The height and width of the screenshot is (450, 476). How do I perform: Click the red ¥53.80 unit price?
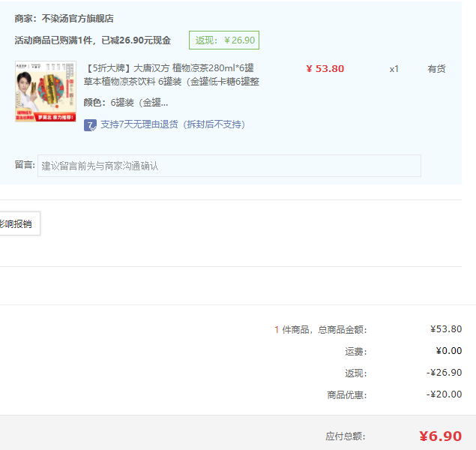pyautogui.click(x=325, y=69)
